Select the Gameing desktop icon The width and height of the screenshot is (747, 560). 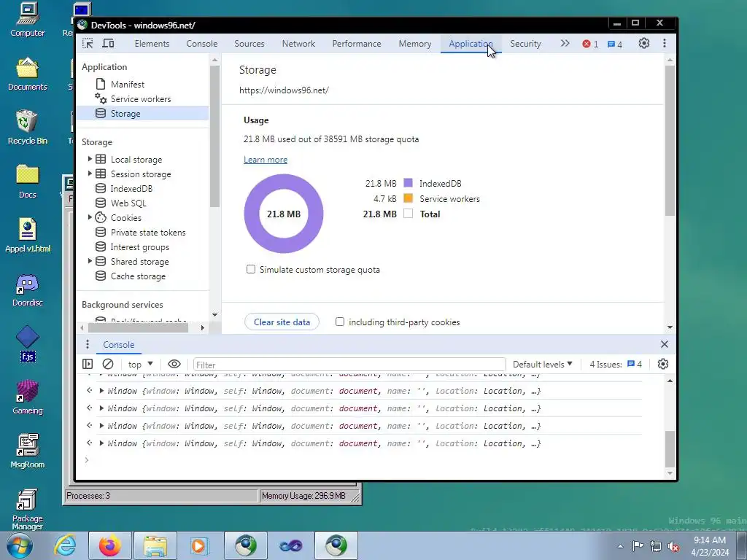point(27,397)
